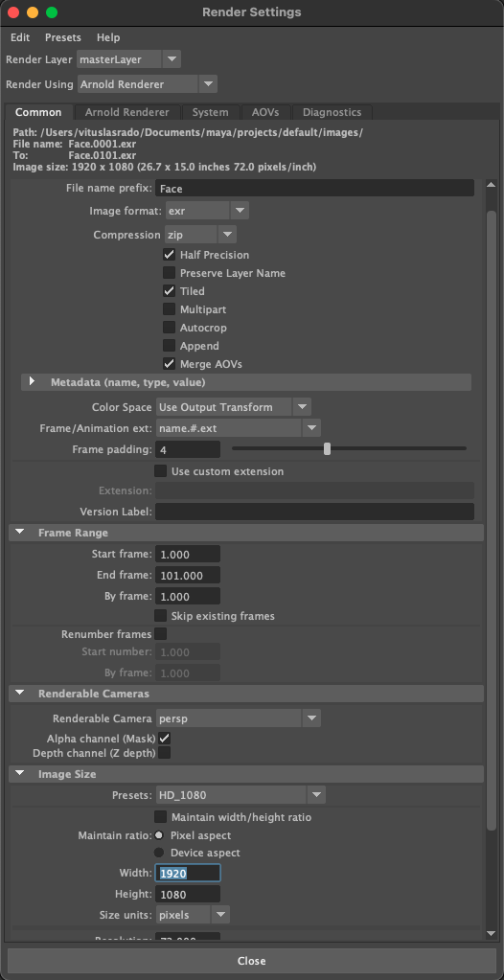504x980 pixels.
Task: Enable the Autocrop checkbox
Action: coord(169,328)
